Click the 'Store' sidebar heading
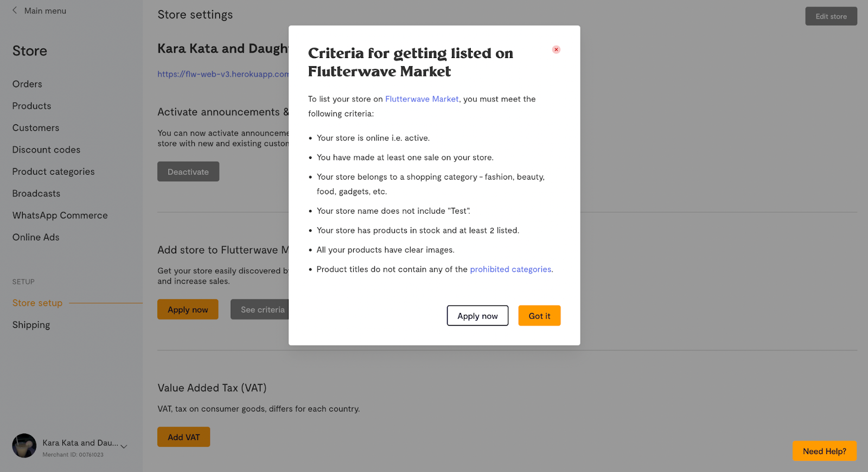This screenshot has height=472, width=868. [30, 51]
